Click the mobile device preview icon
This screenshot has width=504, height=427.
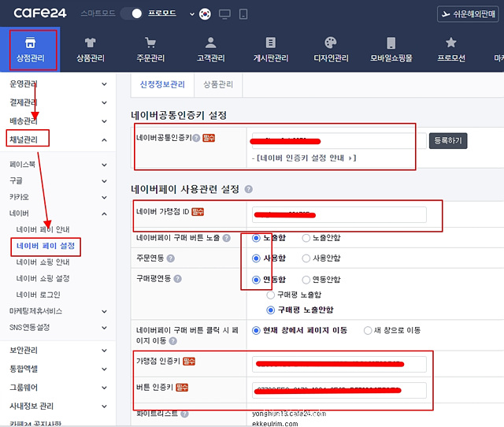point(243,14)
